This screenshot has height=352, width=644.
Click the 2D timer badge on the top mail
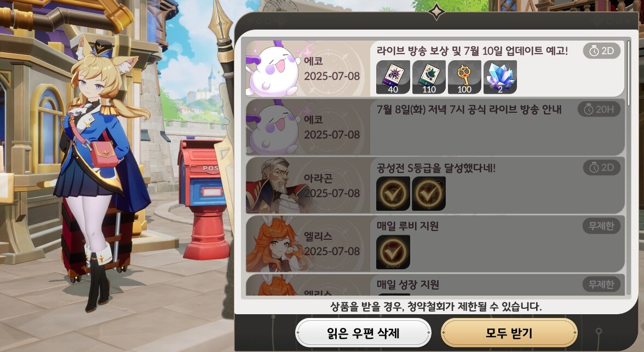[x=602, y=51]
